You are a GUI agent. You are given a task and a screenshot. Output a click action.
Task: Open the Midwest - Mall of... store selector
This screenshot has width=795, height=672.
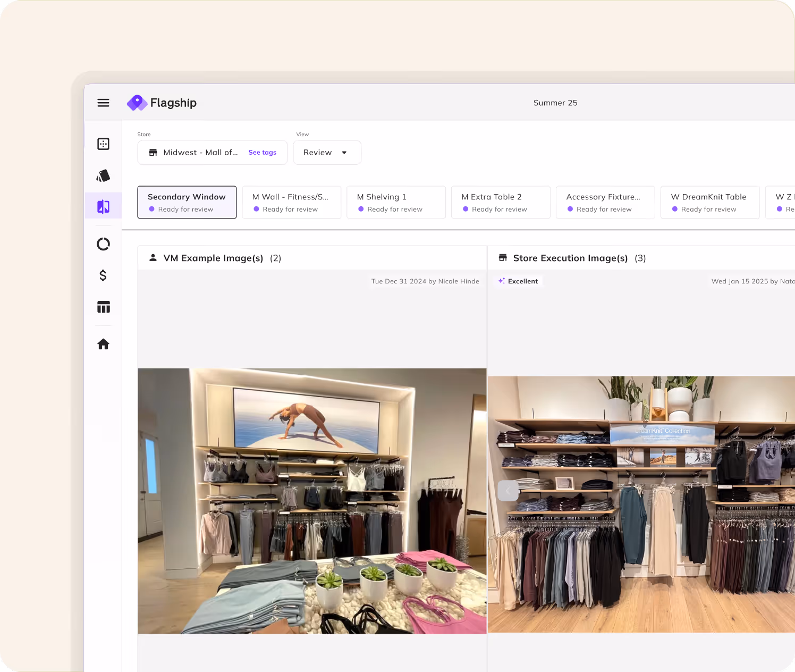click(x=212, y=153)
